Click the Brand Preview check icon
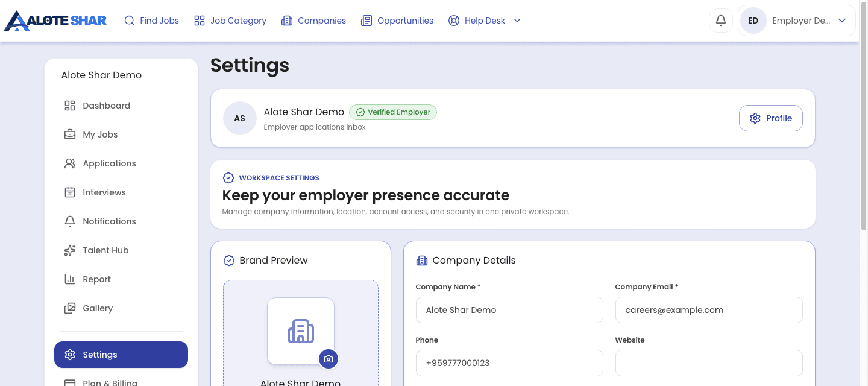 [229, 261]
